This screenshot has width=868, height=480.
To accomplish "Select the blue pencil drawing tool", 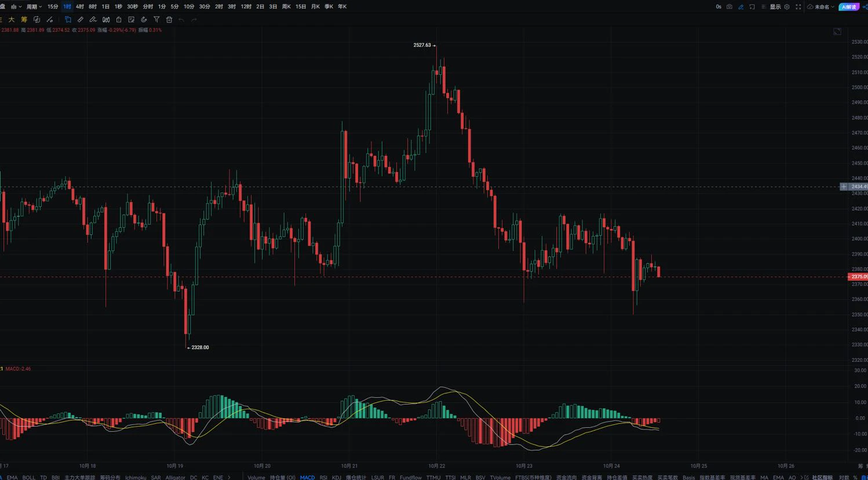I will click(x=741, y=7).
